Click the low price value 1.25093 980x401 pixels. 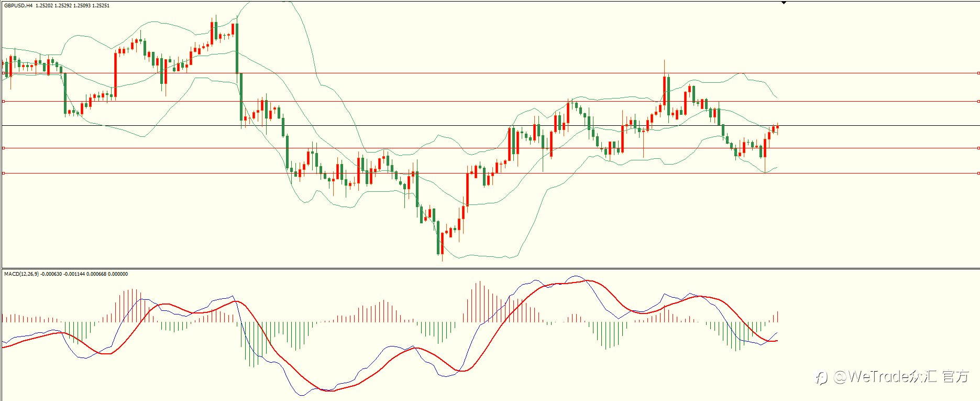(82, 6)
